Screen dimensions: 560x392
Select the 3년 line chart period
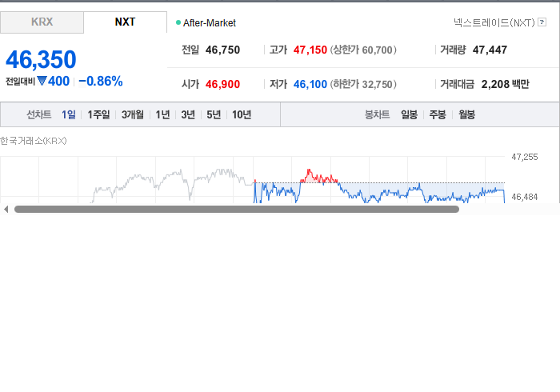188,114
